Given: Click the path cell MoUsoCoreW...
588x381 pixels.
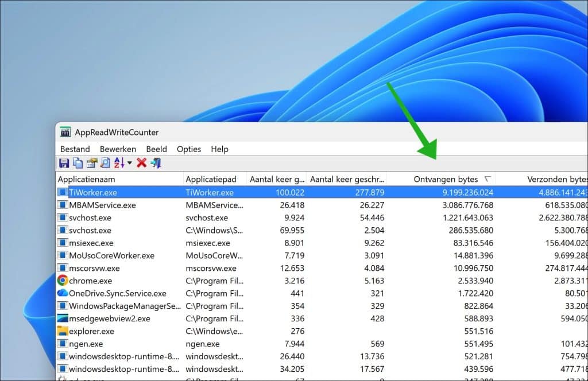Looking at the screenshot, I should [x=214, y=255].
